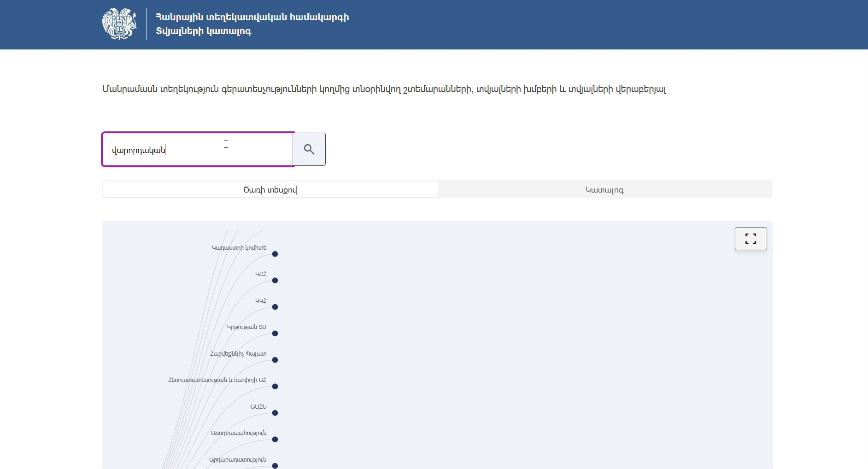Expand the ԱԱՀՆ node dot
Image resolution: width=868 pixels, height=469 pixels.
(x=275, y=413)
